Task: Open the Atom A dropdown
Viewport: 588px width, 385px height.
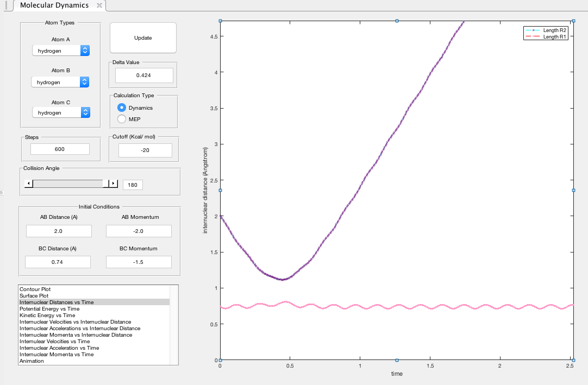Action: click(61, 51)
